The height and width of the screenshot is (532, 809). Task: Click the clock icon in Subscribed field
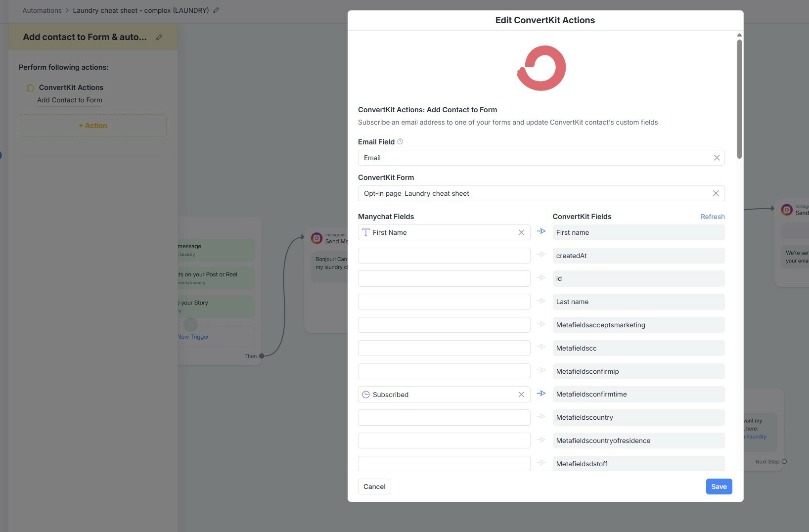366,395
